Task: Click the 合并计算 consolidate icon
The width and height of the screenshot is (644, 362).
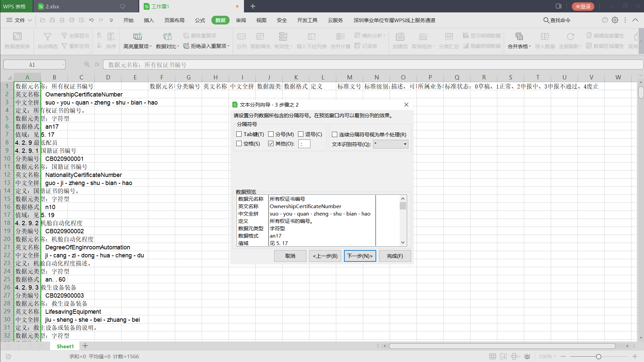Action: pos(340,36)
